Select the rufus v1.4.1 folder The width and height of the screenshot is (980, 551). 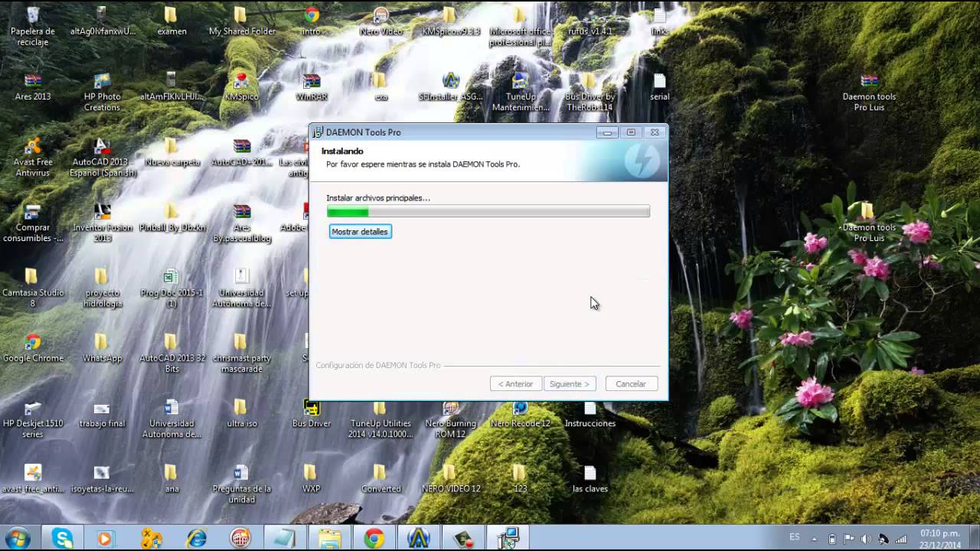[x=590, y=21]
